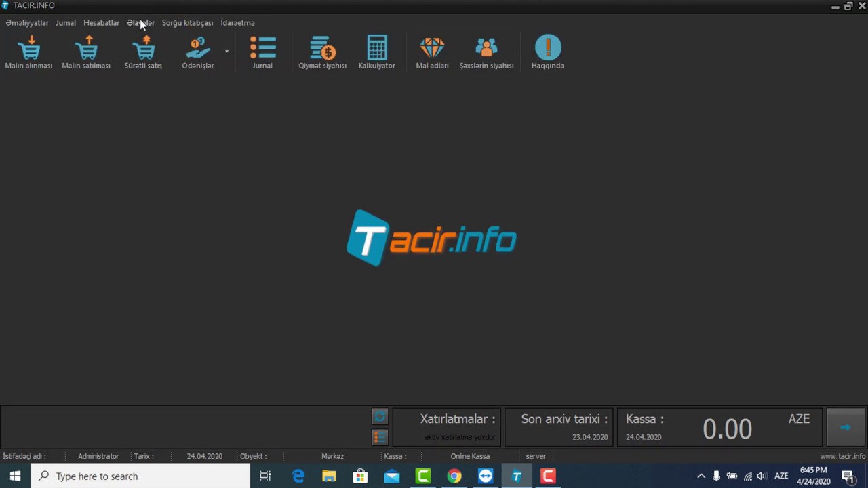The width and height of the screenshot is (868, 488).
Task: Click the reminders list icon
Action: 380,437
